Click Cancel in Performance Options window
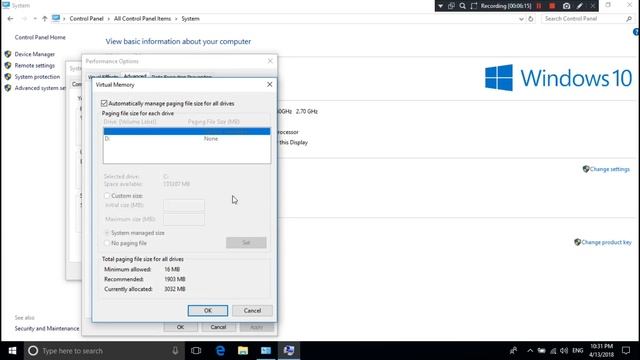The image size is (640, 360). point(218,327)
